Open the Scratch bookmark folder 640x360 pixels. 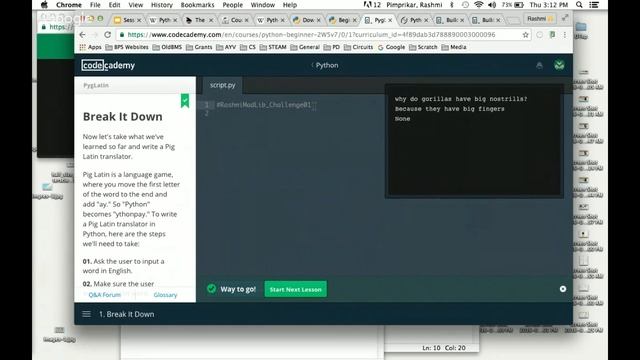coord(423,47)
